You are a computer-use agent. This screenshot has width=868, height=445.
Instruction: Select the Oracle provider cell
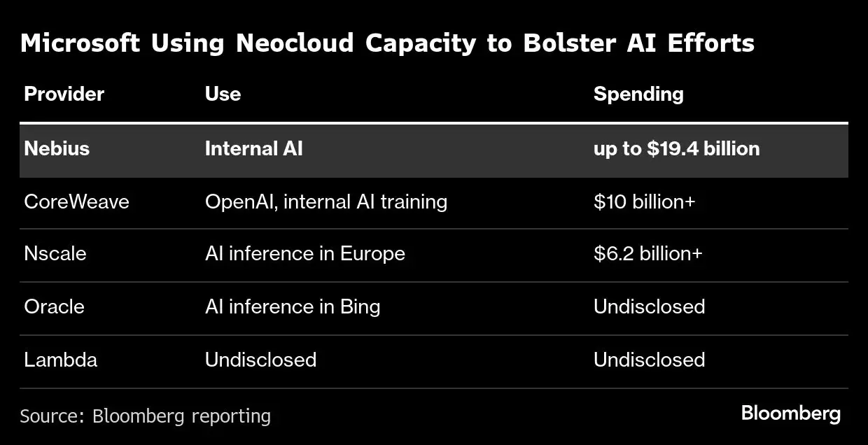[x=54, y=306]
